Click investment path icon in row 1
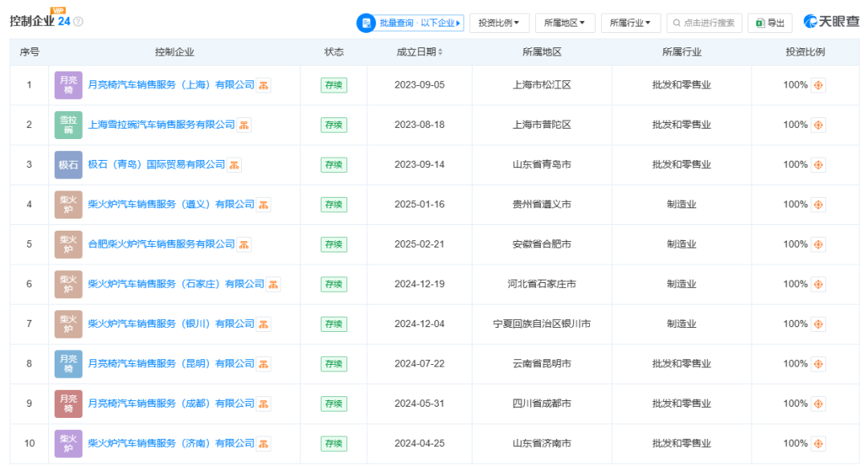The image size is (868, 471). point(818,85)
